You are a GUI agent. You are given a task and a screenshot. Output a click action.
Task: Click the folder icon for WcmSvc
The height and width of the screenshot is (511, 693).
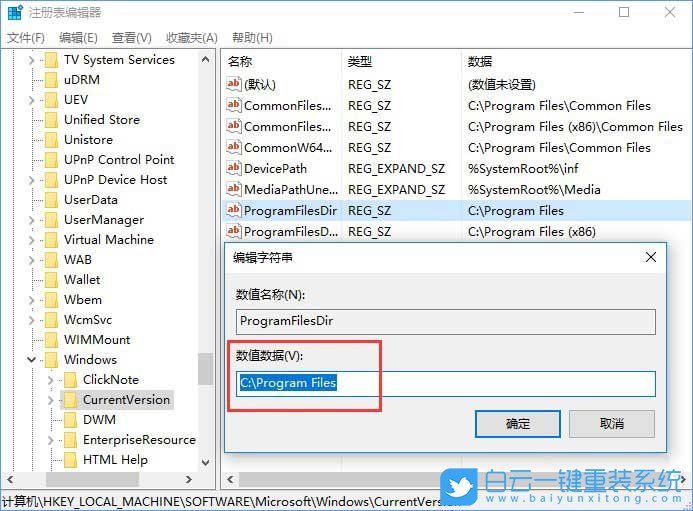(x=52, y=320)
